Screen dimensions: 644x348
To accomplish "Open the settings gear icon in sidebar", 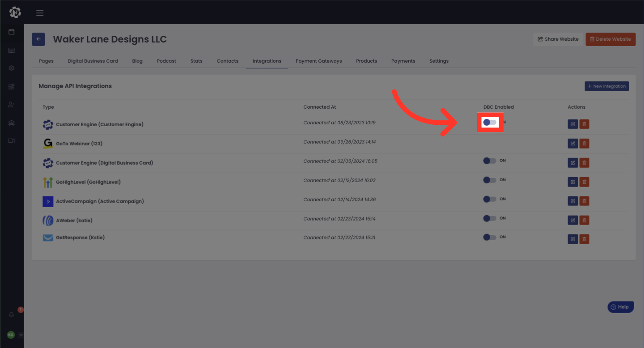I will (12, 68).
